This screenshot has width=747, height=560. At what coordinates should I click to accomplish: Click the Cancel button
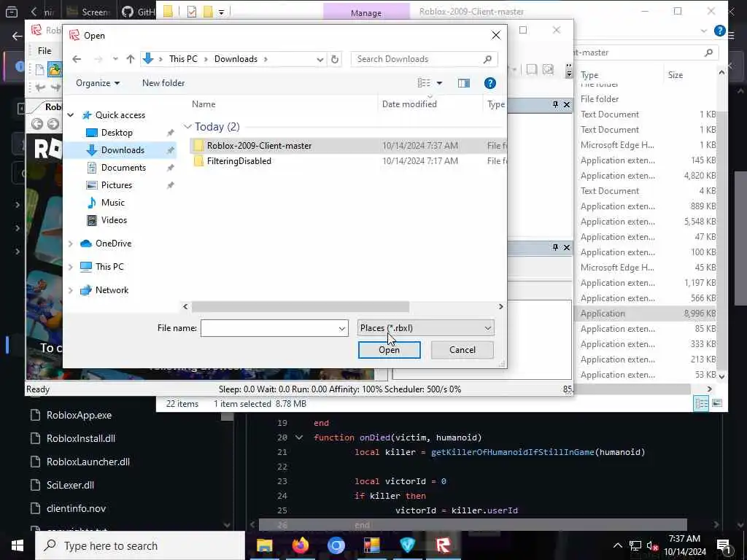(x=462, y=350)
